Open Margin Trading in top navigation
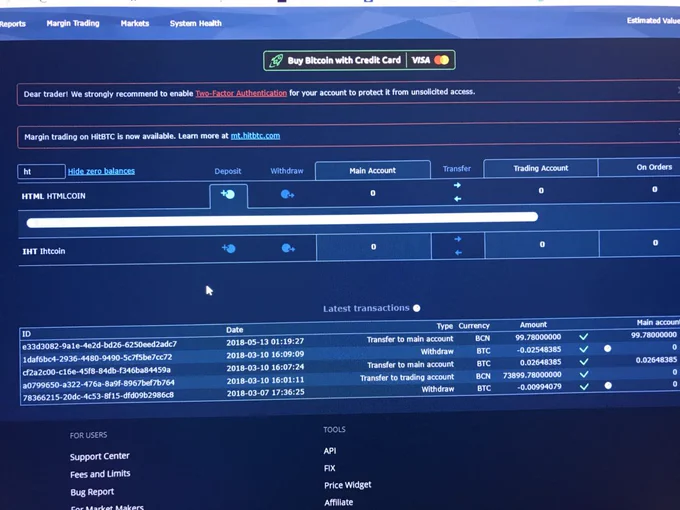680x510 pixels. tap(73, 23)
